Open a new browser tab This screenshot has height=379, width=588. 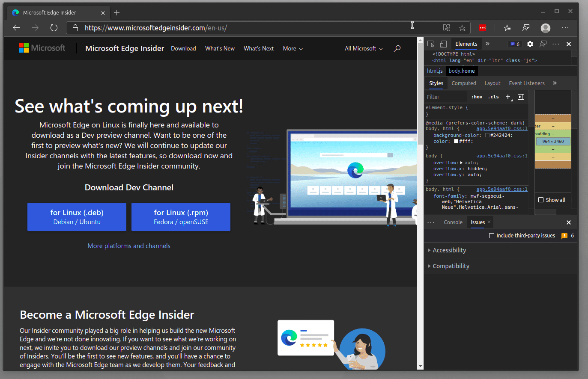tap(116, 13)
